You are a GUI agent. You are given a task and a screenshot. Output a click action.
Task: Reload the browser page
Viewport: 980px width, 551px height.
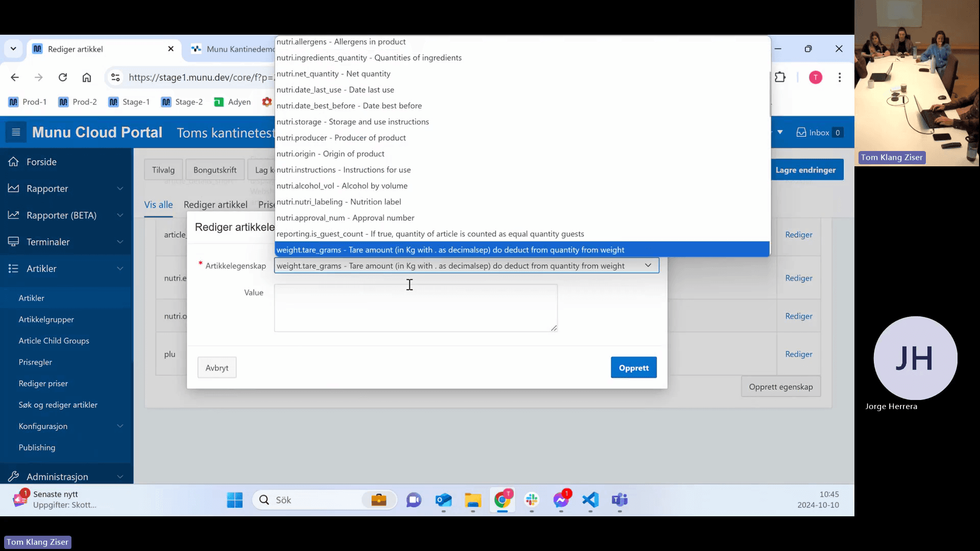[63, 78]
